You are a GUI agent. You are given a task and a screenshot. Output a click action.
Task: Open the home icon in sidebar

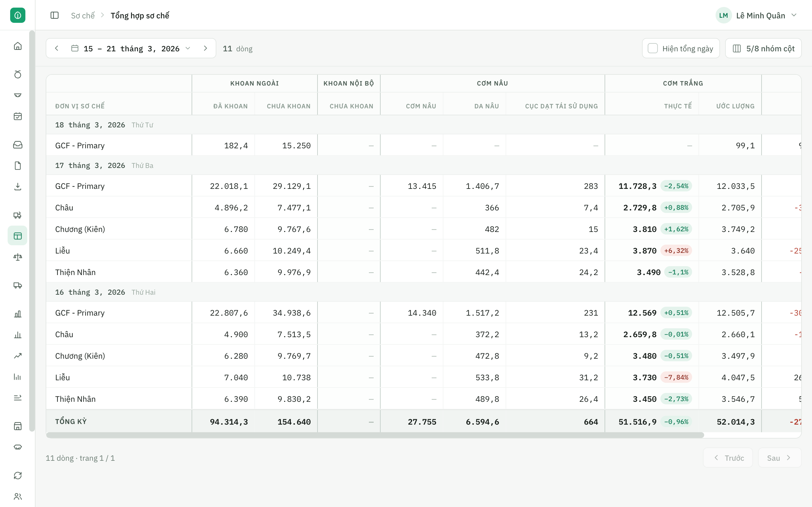click(x=18, y=46)
